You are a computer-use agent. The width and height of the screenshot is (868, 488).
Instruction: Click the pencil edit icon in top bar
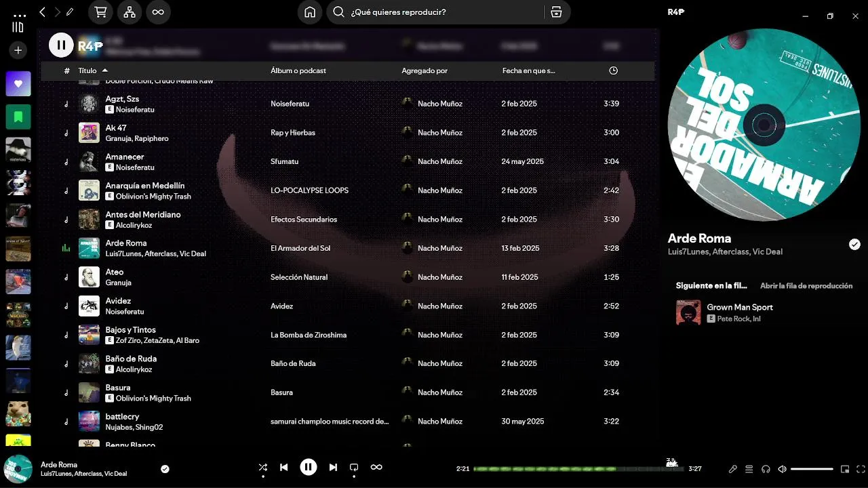pyautogui.click(x=70, y=12)
